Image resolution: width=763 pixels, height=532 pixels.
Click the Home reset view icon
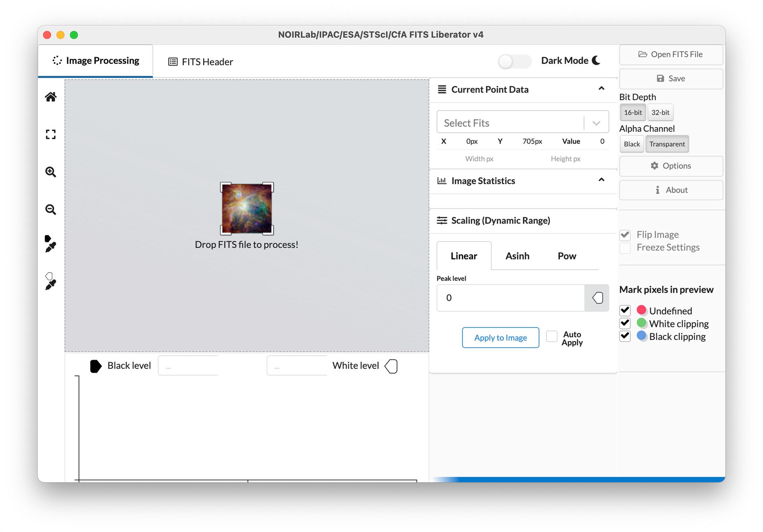(x=50, y=97)
